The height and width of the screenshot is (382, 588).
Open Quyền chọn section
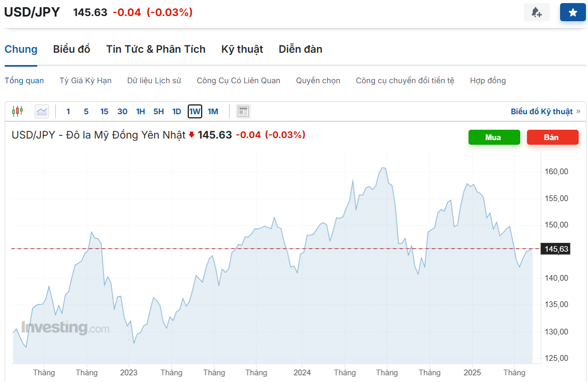pyautogui.click(x=318, y=81)
